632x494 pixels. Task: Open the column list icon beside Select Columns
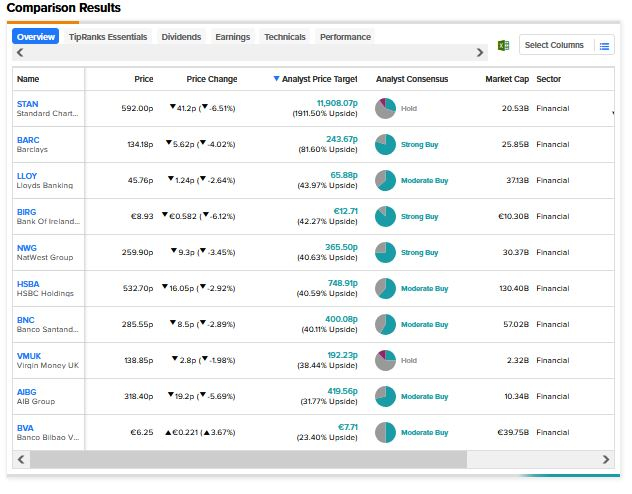(604, 46)
